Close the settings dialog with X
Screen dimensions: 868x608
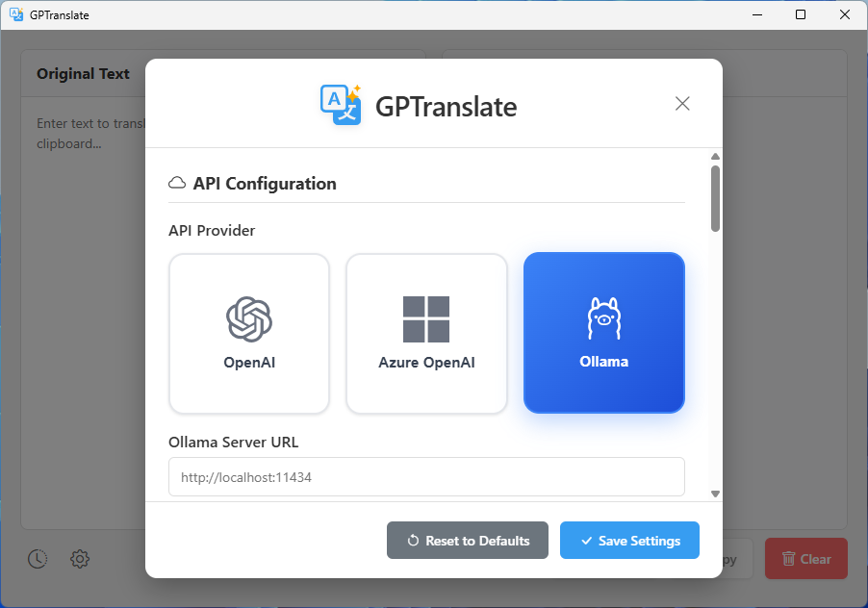click(682, 104)
